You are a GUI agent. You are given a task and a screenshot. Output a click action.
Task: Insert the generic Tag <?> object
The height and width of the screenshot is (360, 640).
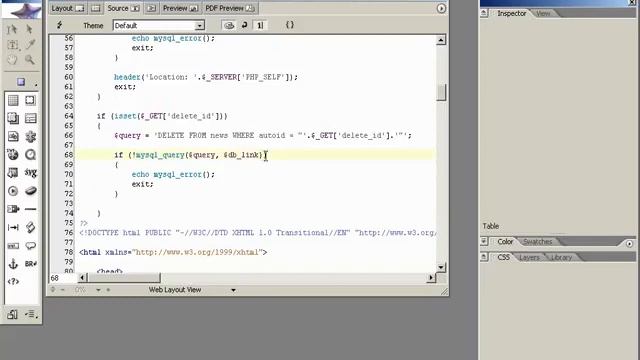pyautogui.click(x=13, y=282)
